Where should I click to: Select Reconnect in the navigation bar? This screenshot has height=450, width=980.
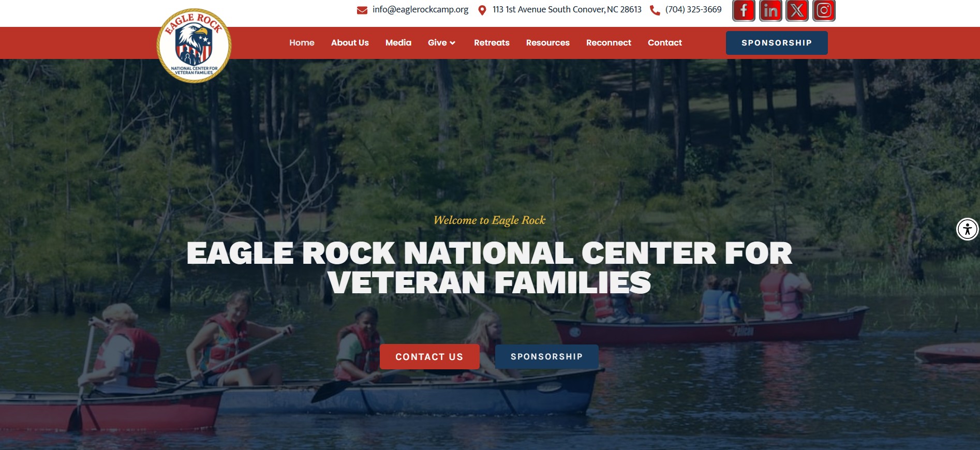coord(608,43)
